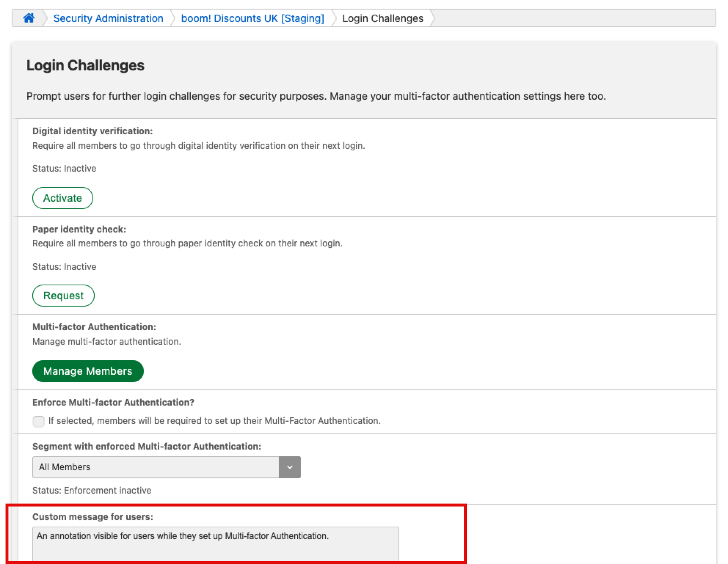Activate digital identity verification
This screenshot has width=728, height=564.
click(x=62, y=198)
